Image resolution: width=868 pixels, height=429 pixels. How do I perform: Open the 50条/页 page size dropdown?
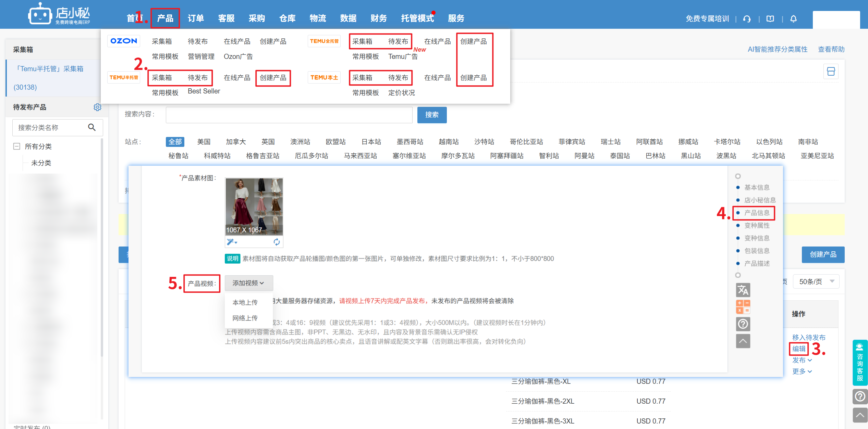(x=816, y=281)
